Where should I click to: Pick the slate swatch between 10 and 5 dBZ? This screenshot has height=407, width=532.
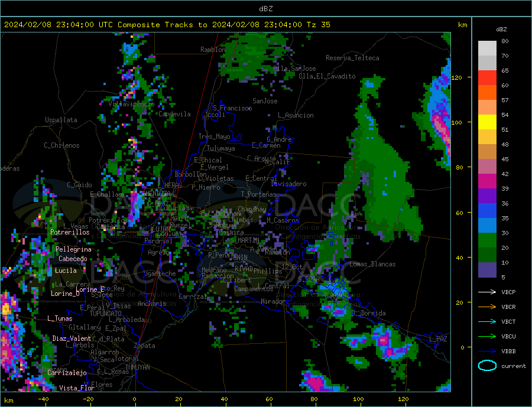point(487,270)
